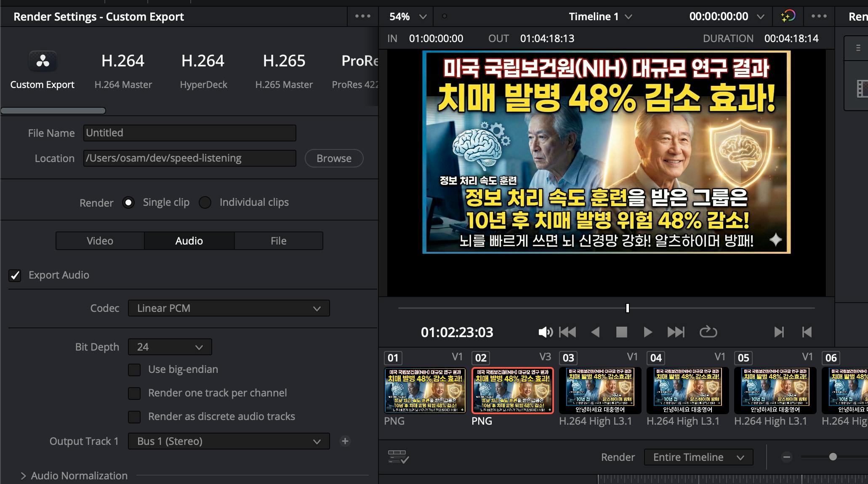Open the render settings options menu
Viewport: 868px width, 484px height.
(362, 16)
